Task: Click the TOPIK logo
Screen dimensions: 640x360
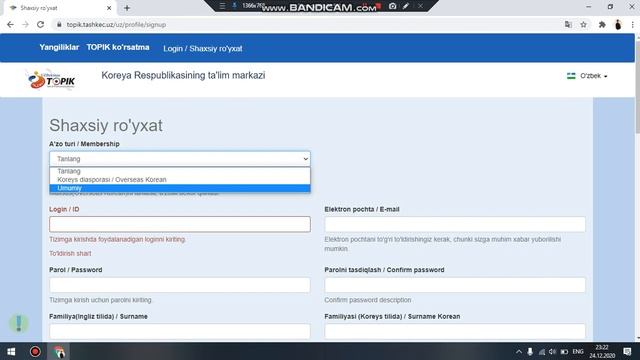Action: point(52,80)
